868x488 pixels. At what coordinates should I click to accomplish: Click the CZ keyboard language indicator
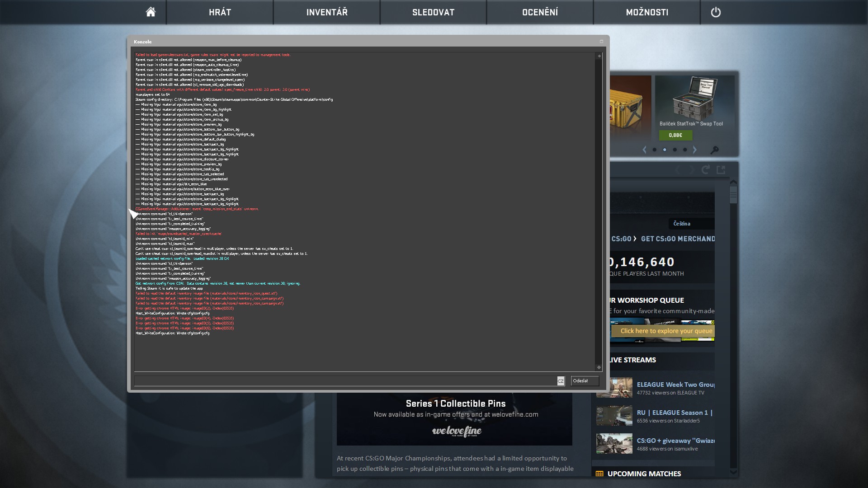click(561, 381)
